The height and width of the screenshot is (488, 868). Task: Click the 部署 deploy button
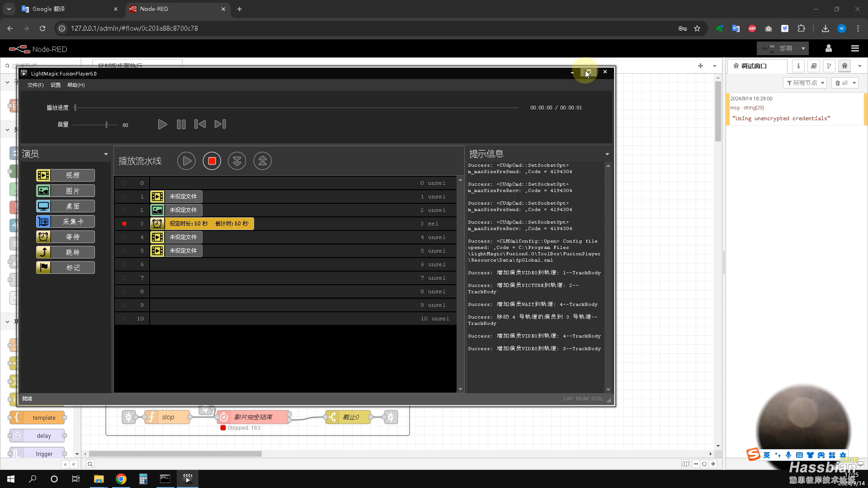[x=778, y=48]
